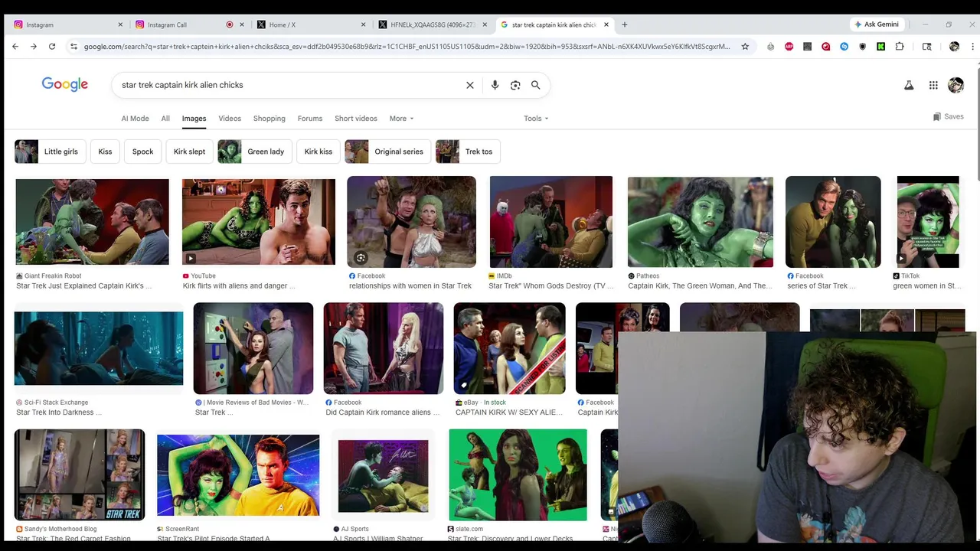
Task: Expand the Tools dropdown
Action: [x=536, y=119]
